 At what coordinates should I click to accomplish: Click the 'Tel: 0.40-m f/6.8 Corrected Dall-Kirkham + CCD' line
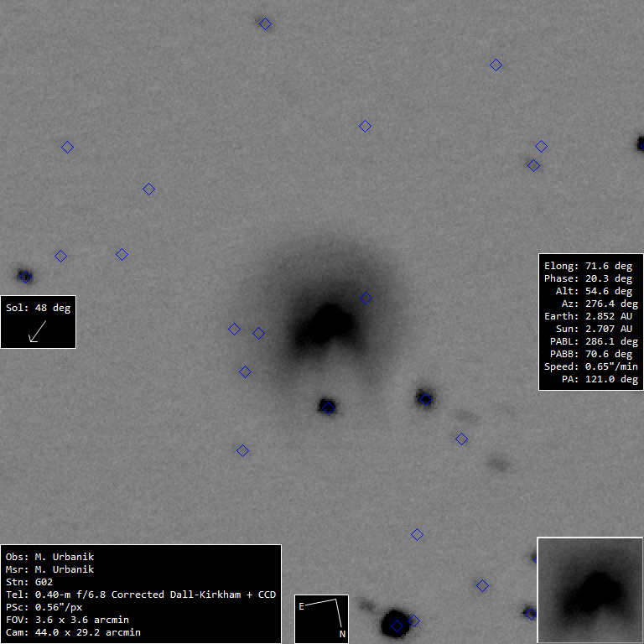pyautogui.click(x=141, y=595)
